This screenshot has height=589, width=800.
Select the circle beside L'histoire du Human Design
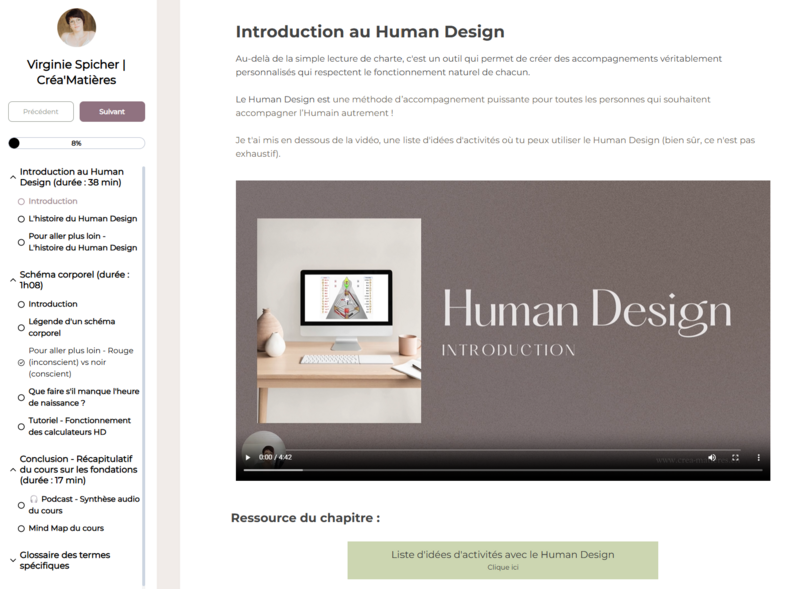tap(21, 218)
